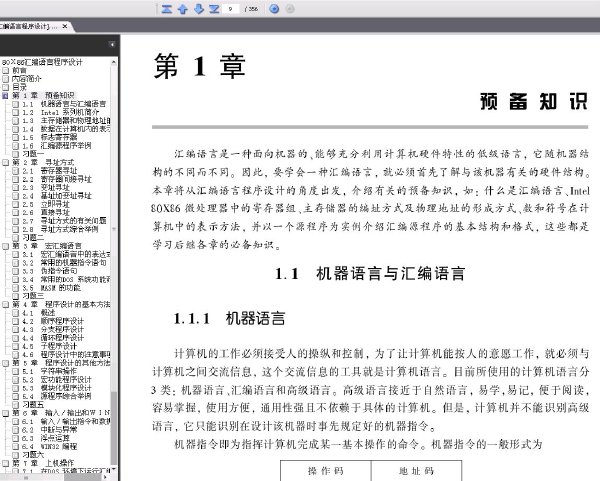Screen dimensions: 600x481
Task: Click the blue round previous view button
Action: [274, 9]
